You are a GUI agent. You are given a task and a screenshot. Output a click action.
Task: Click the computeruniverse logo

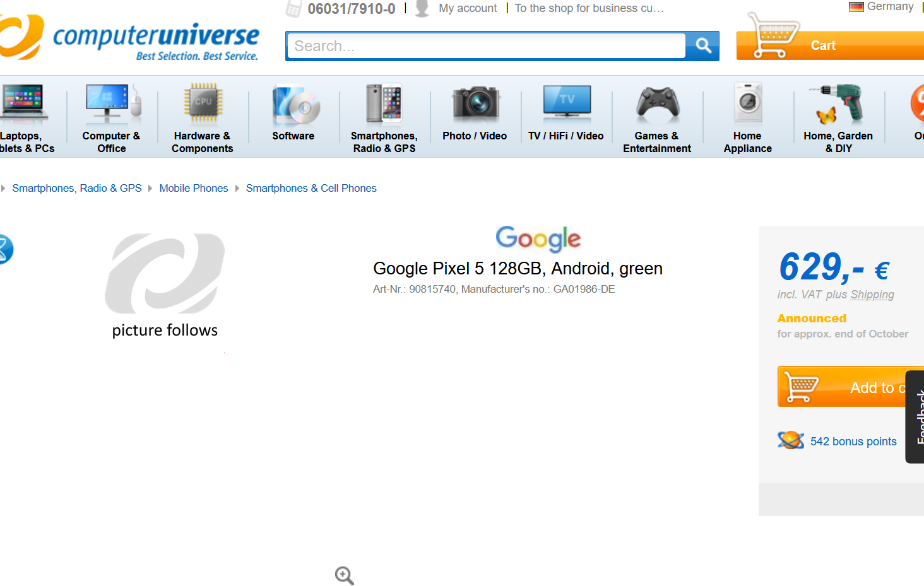tap(129, 38)
